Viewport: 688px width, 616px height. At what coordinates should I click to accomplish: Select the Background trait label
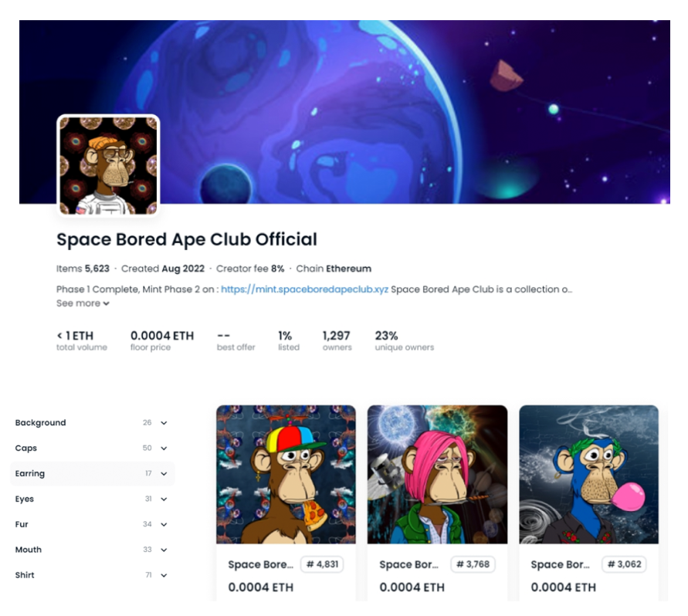(40, 423)
